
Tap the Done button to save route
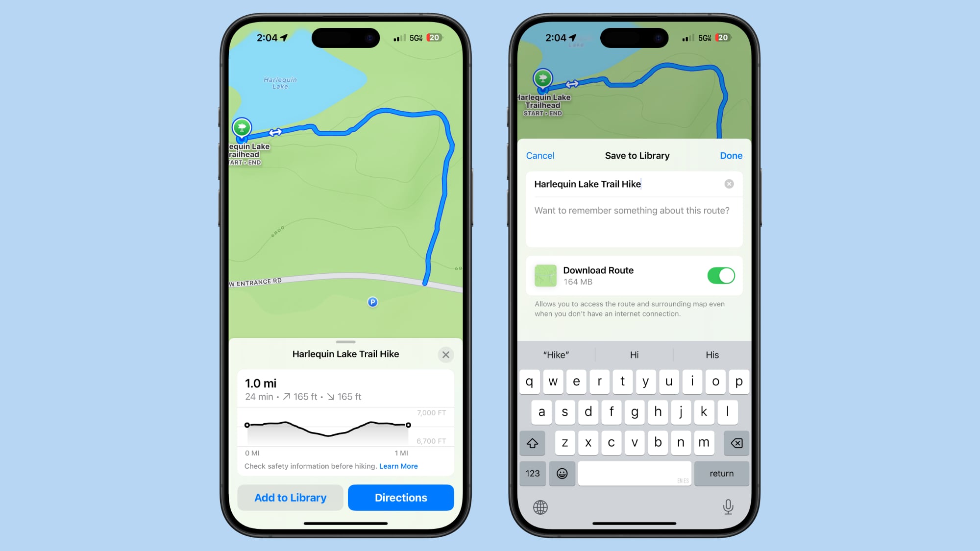[x=731, y=155]
